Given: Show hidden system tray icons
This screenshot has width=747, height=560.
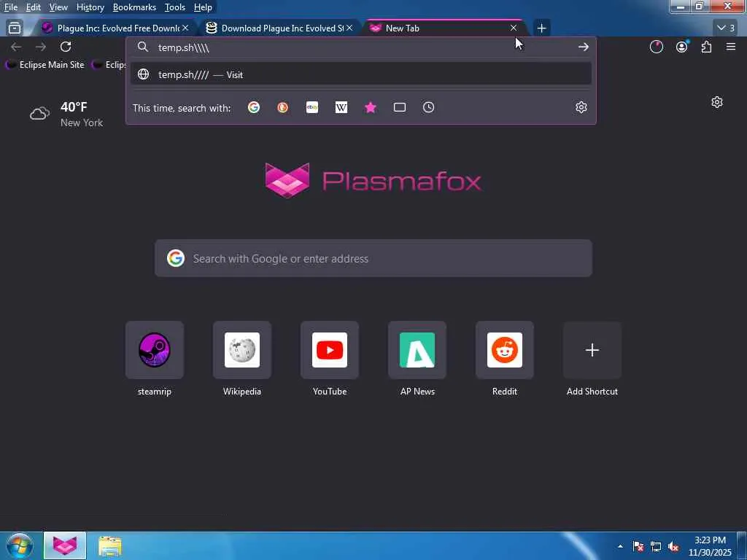Looking at the screenshot, I should coord(620,546).
